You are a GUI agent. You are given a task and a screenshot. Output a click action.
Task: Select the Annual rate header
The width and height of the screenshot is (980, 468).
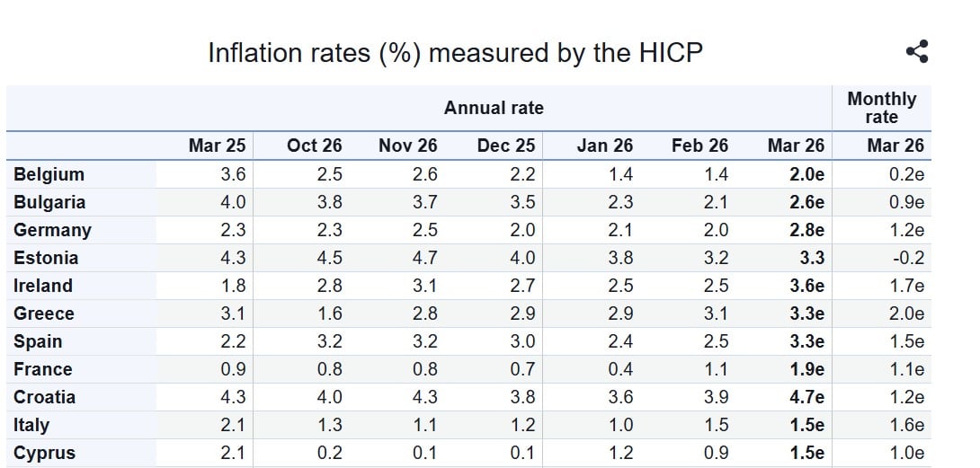(494, 108)
